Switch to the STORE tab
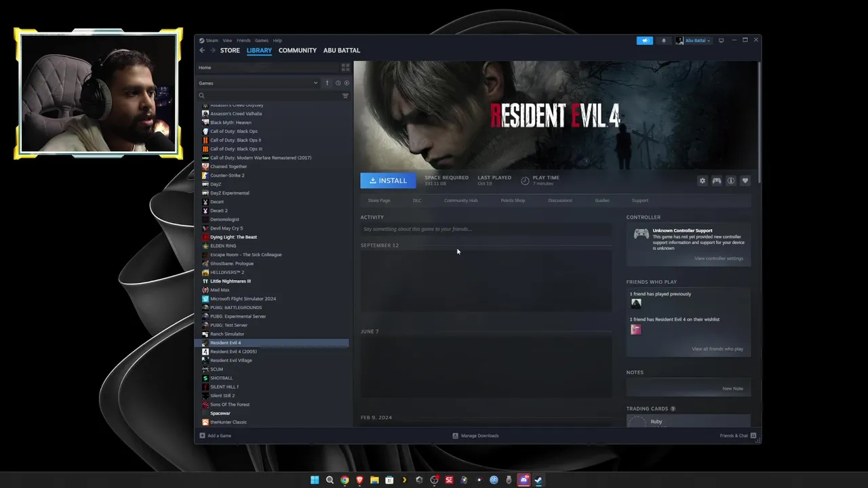This screenshot has width=868, height=488. (230, 50)
